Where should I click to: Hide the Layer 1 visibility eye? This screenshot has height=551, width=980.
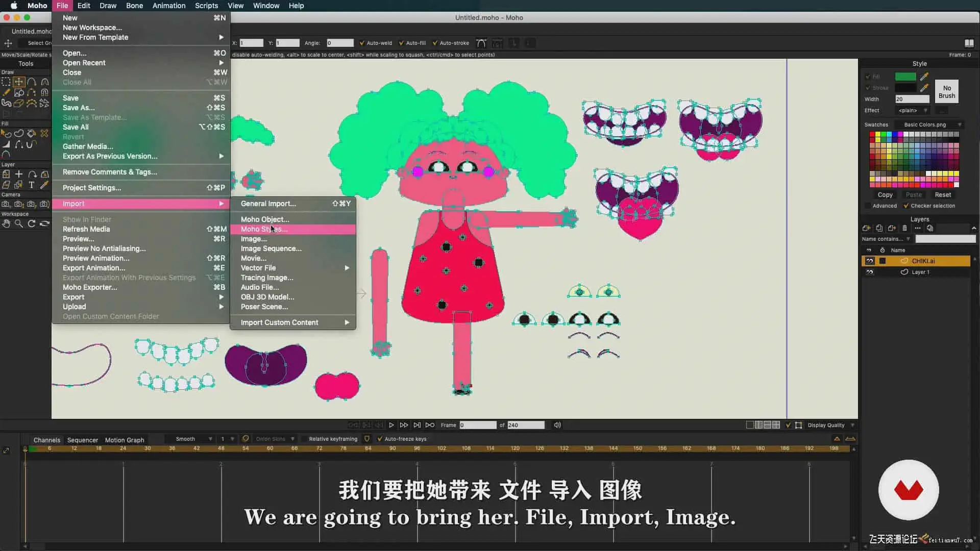click(870, 272)
